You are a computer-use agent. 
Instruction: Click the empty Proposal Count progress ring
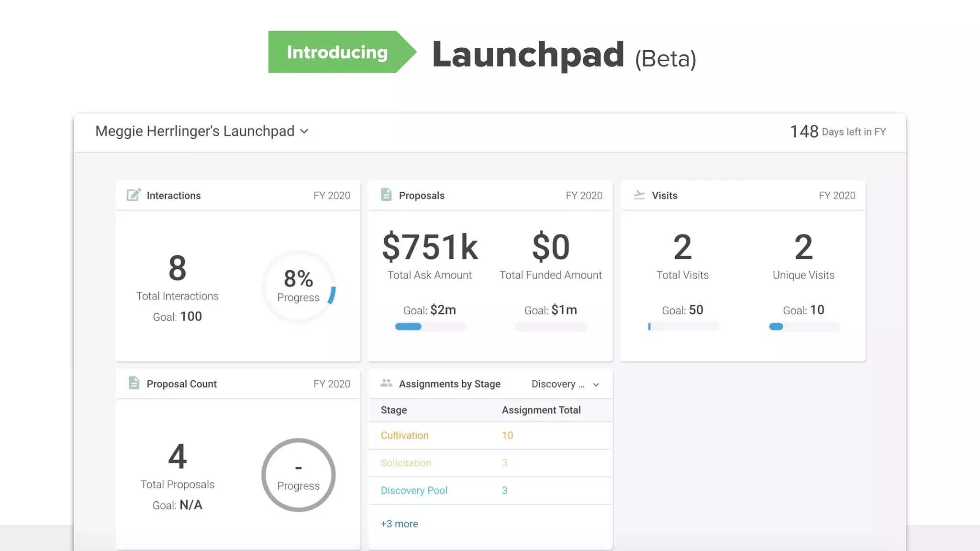(x=298, y=475)
